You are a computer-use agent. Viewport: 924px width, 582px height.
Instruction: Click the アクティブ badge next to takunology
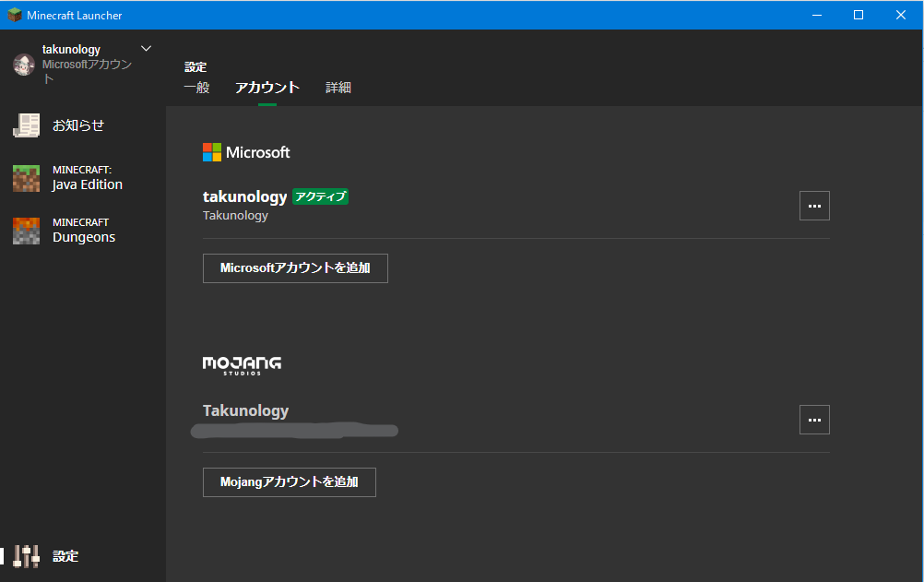point(320,196)
